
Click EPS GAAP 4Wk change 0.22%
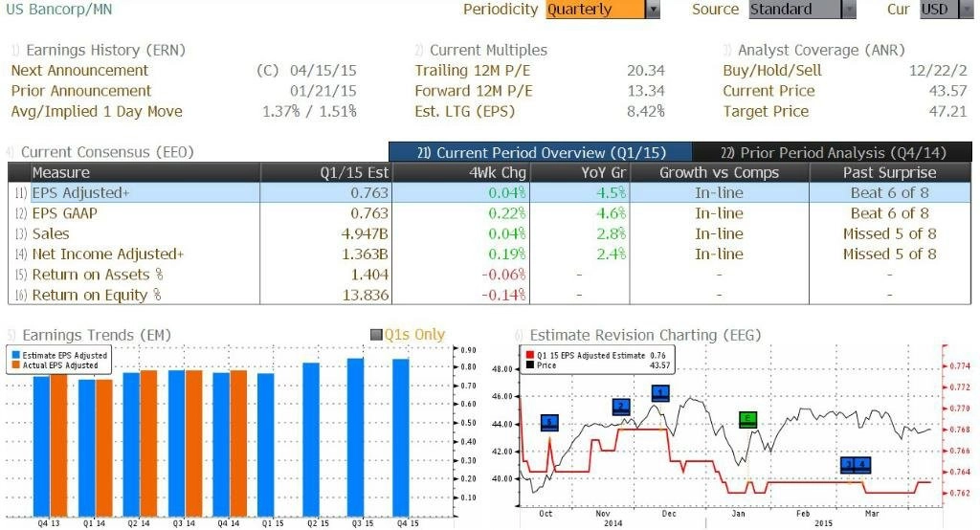point(507,213)
